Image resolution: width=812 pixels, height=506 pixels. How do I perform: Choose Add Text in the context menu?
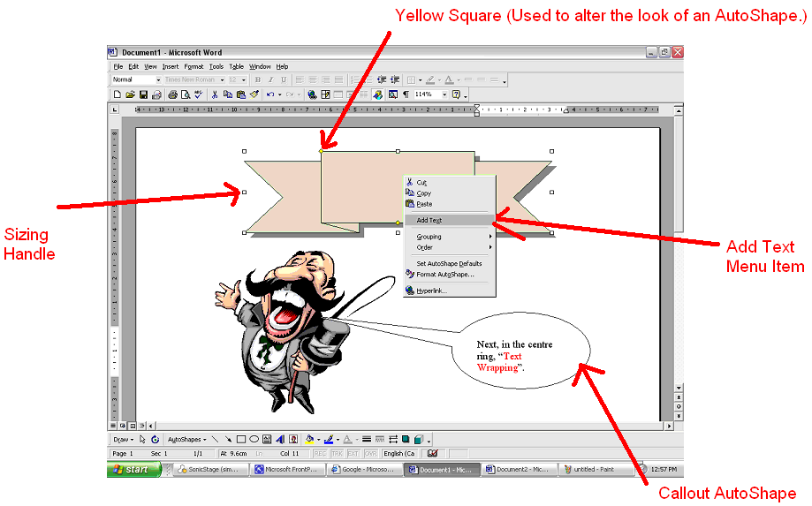(449, 220)
